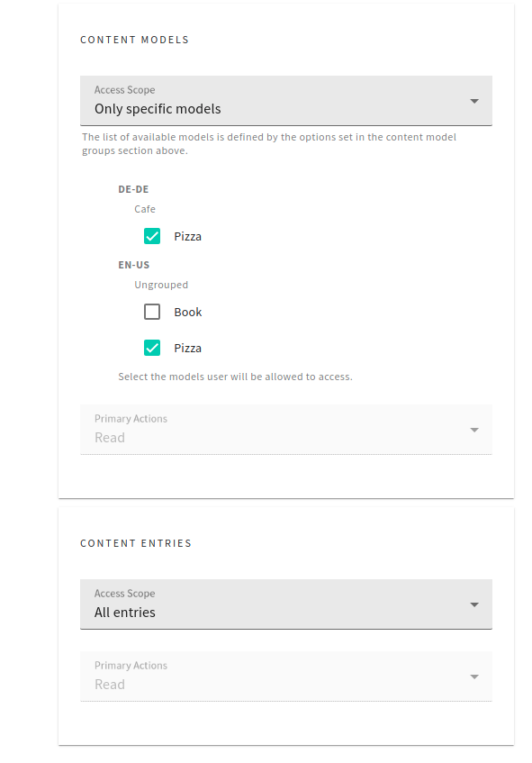Click the CONTENT MODELS section header
This screenshot has height=763, width=532.
(x=133, y=40)
